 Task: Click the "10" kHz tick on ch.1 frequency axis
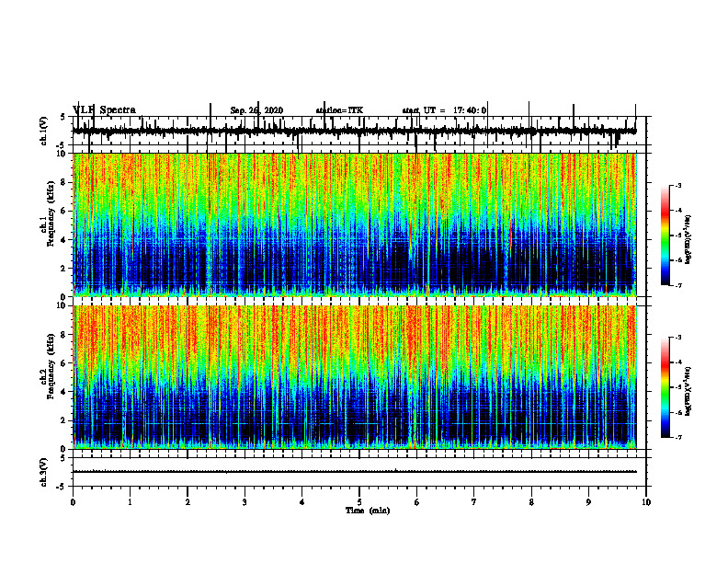[x=62, y=154]
